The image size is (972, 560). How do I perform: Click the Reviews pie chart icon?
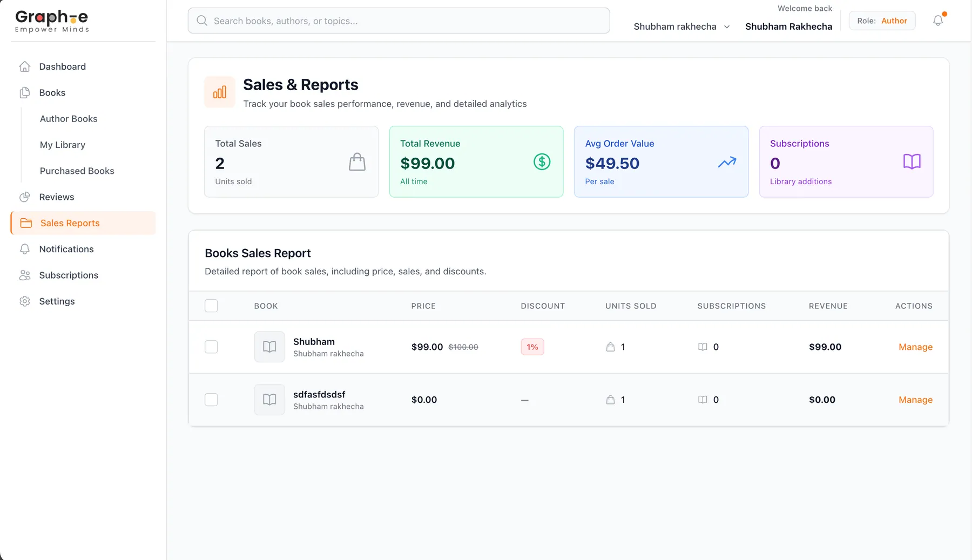tap(25, 197)
